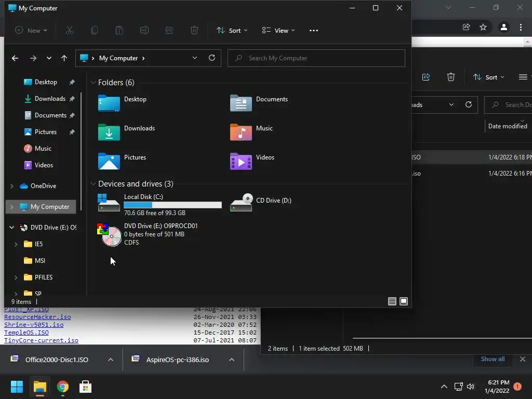Collapse the Devices and drives group
Viewport: 532px width, 399px height.
click(93, 183)
